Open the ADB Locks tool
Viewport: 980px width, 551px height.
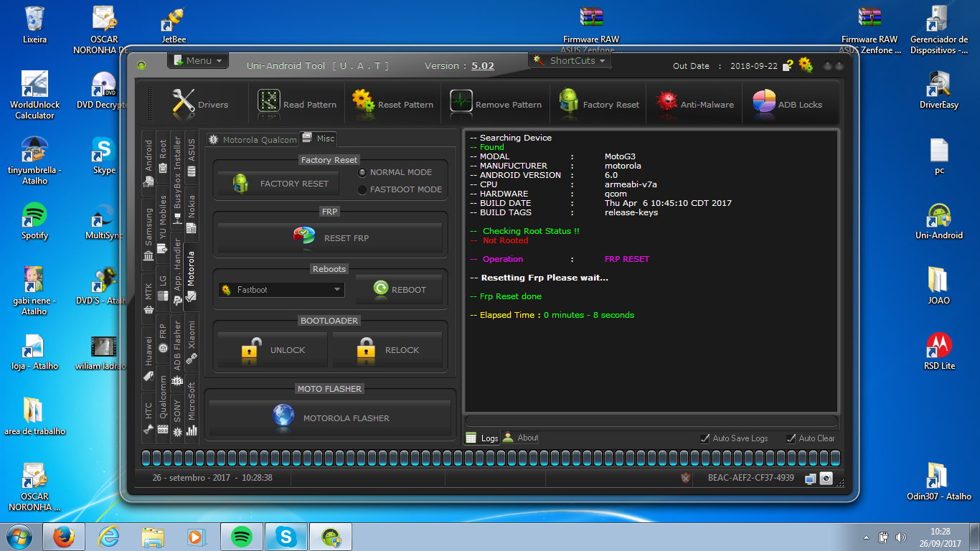(787, 105)
